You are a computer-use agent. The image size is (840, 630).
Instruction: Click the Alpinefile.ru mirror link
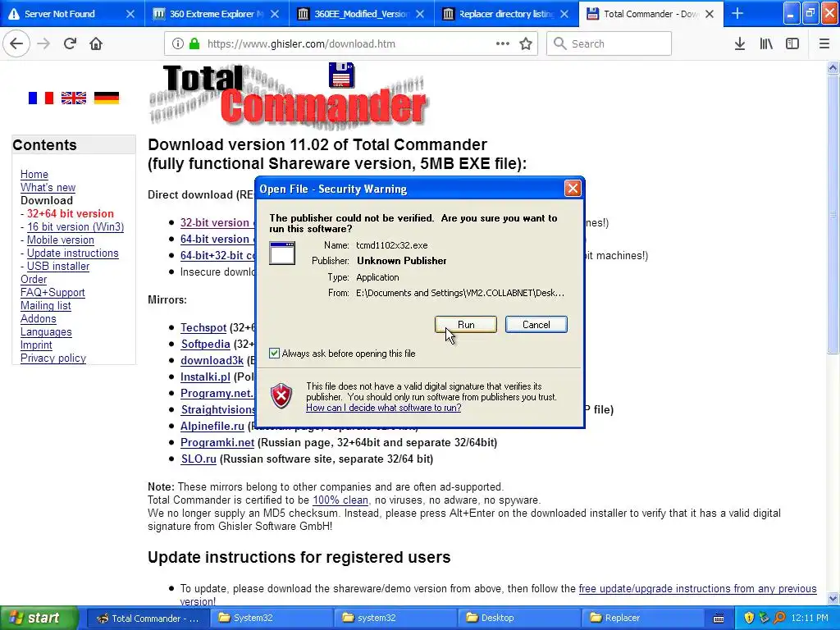[212, 426]
